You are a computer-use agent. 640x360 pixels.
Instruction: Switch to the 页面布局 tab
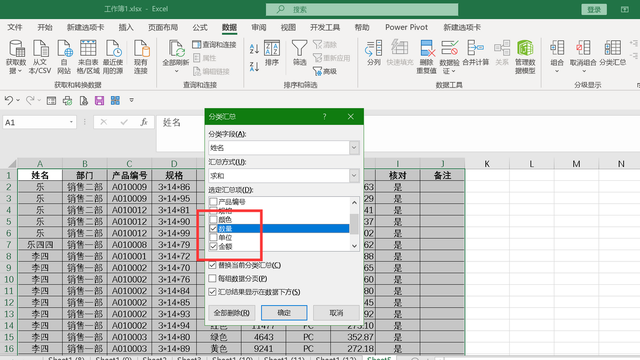[163, 27]
